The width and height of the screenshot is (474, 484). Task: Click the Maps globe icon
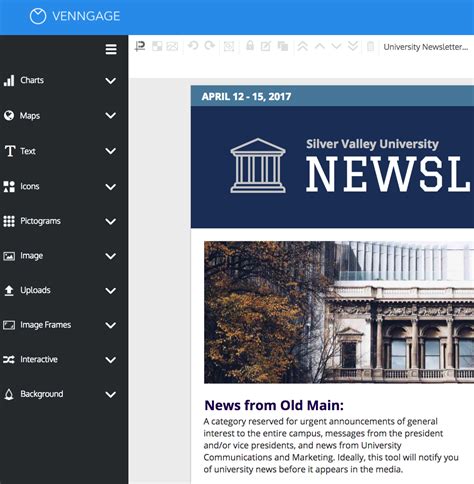pyautogui.click(x=9, y=115)
